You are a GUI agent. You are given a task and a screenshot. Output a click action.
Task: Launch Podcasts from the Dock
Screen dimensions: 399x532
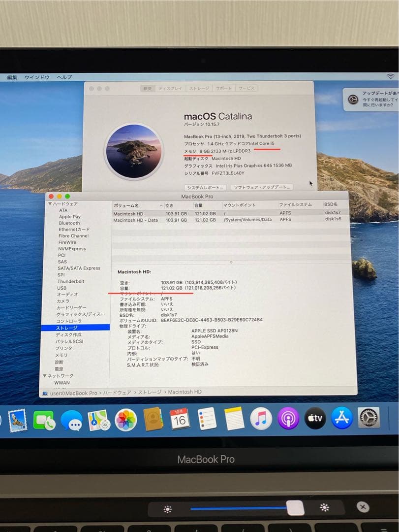290,419
